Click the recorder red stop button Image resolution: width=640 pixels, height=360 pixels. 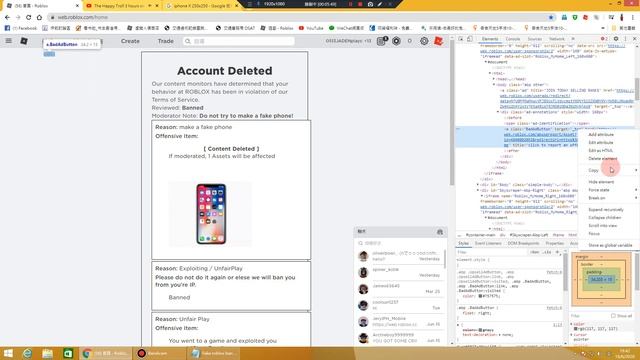click(x=360, y=4)
